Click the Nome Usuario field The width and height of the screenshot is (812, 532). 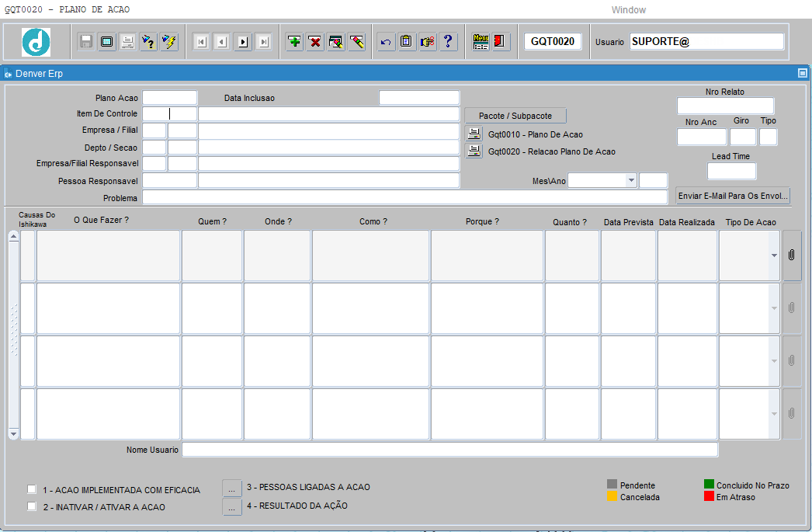click(x=450, y=450)
